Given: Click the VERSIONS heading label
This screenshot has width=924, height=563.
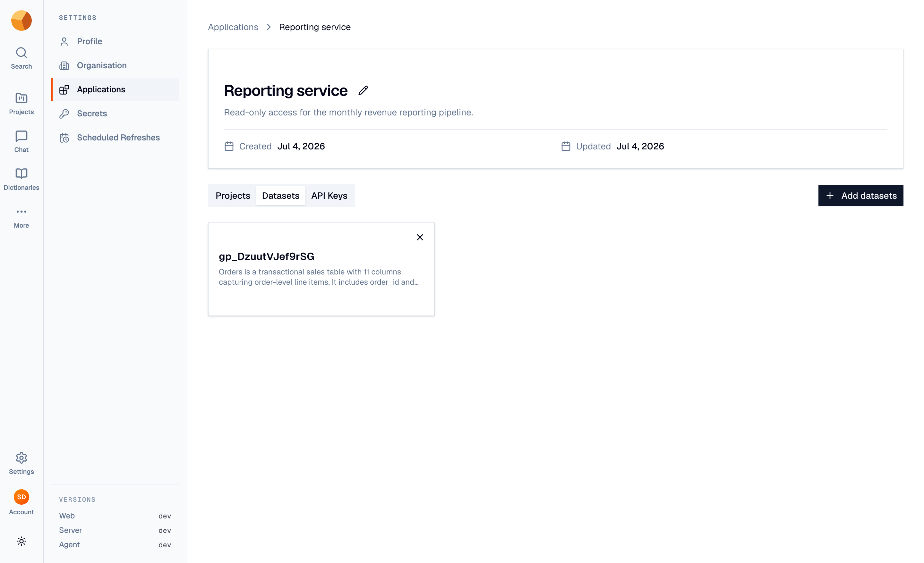Looking at the screenshot, I should click(x=77, y=499).
